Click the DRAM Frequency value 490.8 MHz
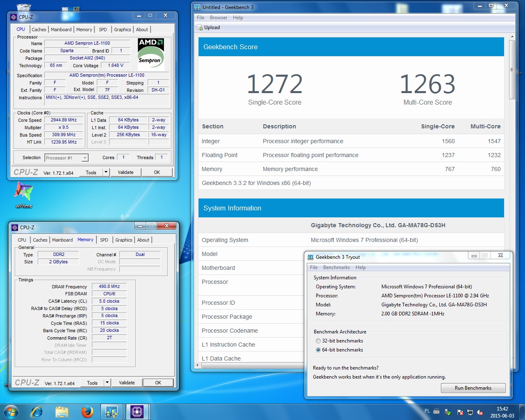 pos(109,287)
